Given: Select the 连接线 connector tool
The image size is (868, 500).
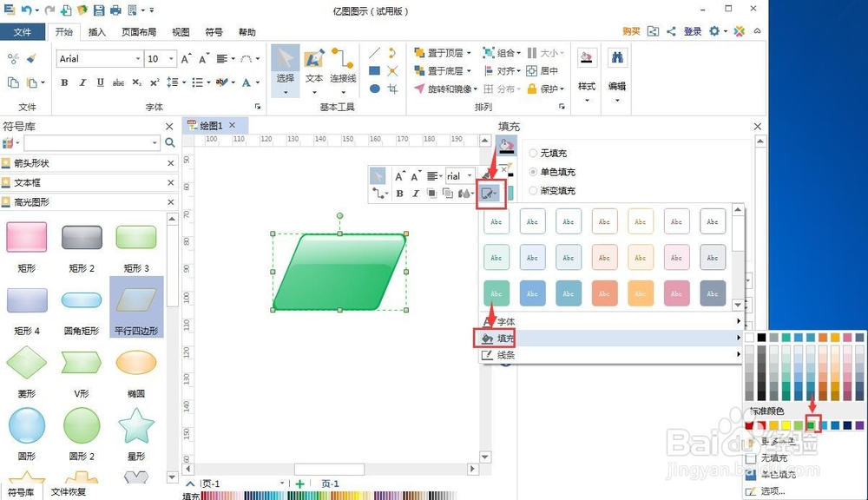Looking at the screenshot, I should tap(343, 70).
